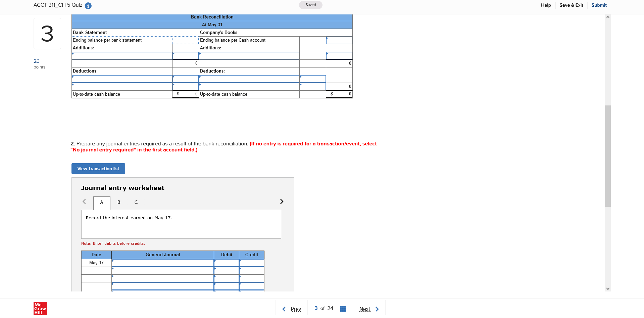
Task: Click Submit at the top right
Action: 599,5
